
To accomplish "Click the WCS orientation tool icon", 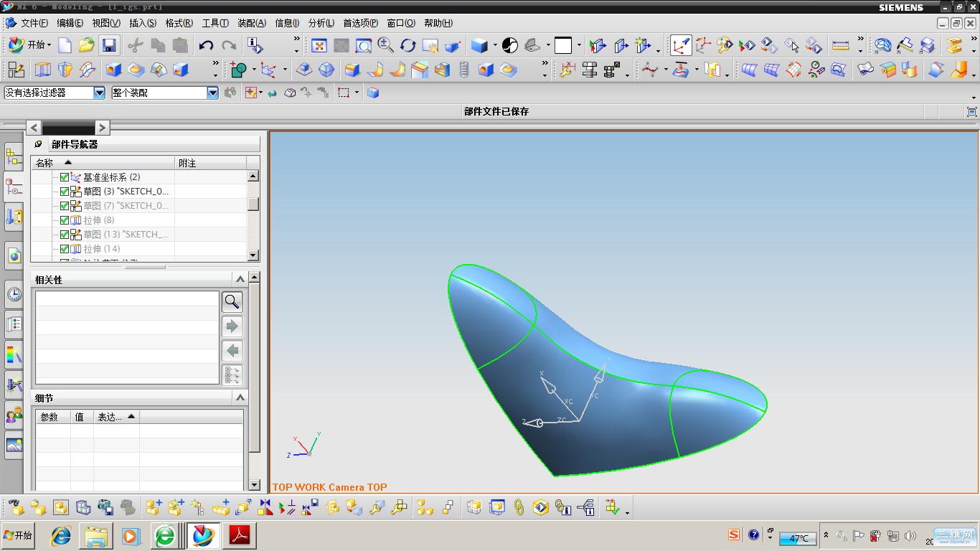I will pos(681,45).
